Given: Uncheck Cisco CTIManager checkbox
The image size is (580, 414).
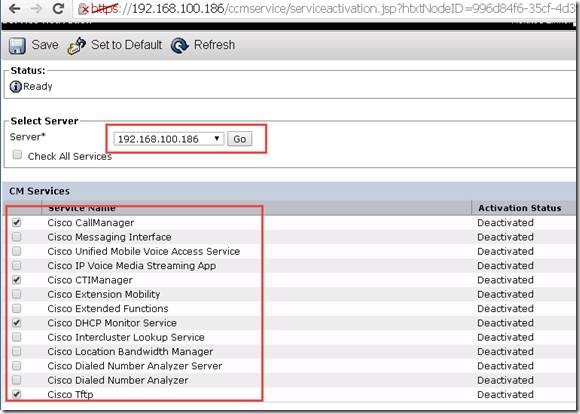Looking at the screenshot, I should pyautogui.click(x=17, y=280).
